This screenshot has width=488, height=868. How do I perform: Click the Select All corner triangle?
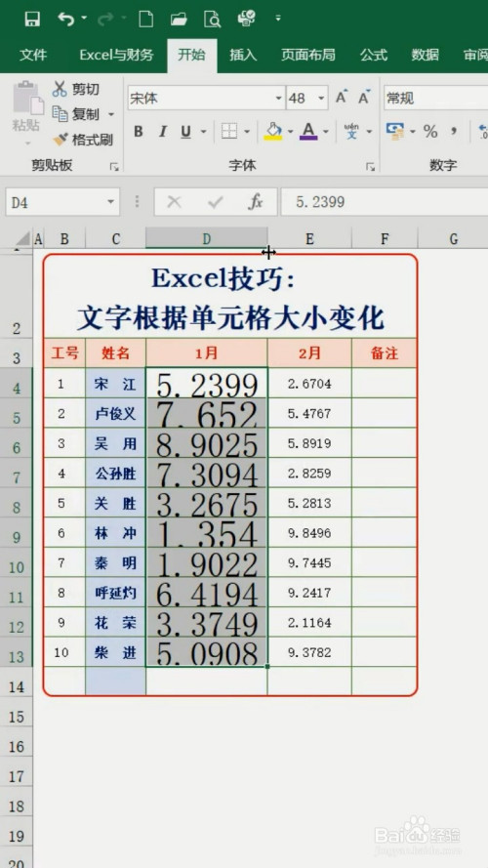(x=22, y=239)
